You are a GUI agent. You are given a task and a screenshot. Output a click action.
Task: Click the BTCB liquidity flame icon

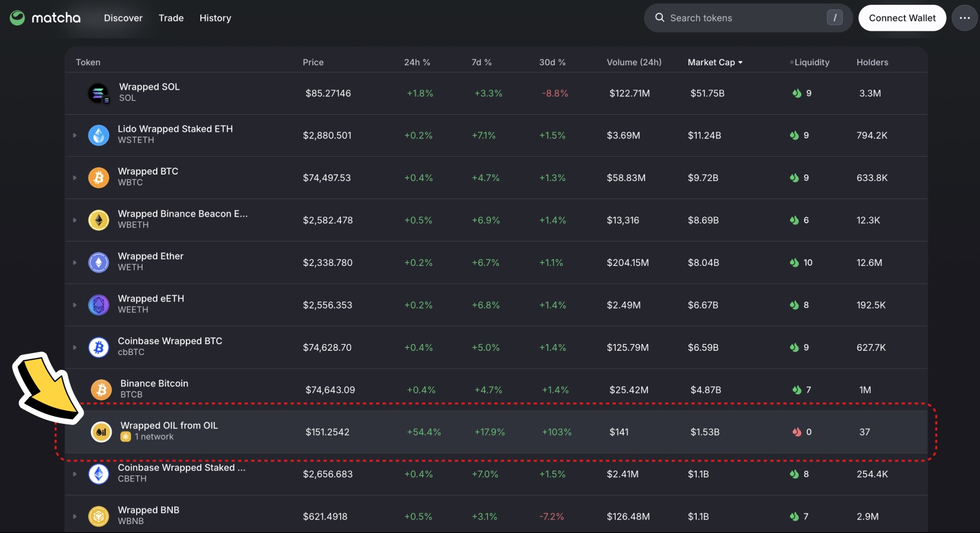797,390
